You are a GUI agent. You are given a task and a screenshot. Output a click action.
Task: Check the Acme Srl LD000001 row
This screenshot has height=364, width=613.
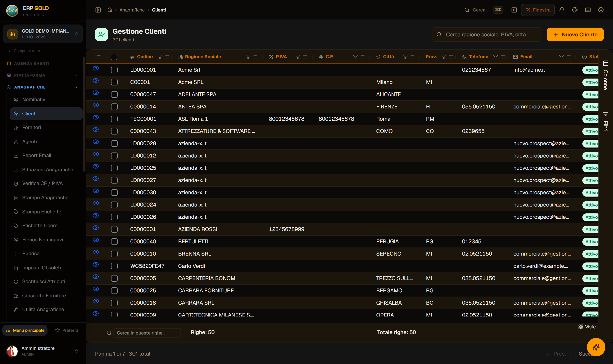point(114,70)
